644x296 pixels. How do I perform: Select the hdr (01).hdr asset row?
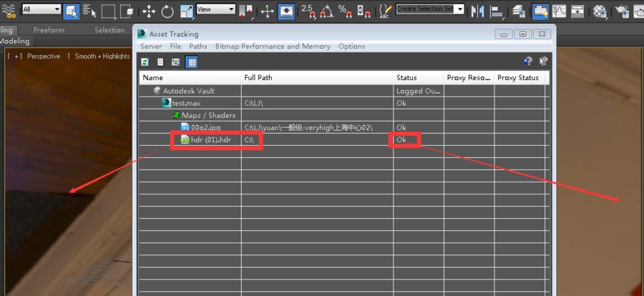pyautogui.click(x=344, y=140)
